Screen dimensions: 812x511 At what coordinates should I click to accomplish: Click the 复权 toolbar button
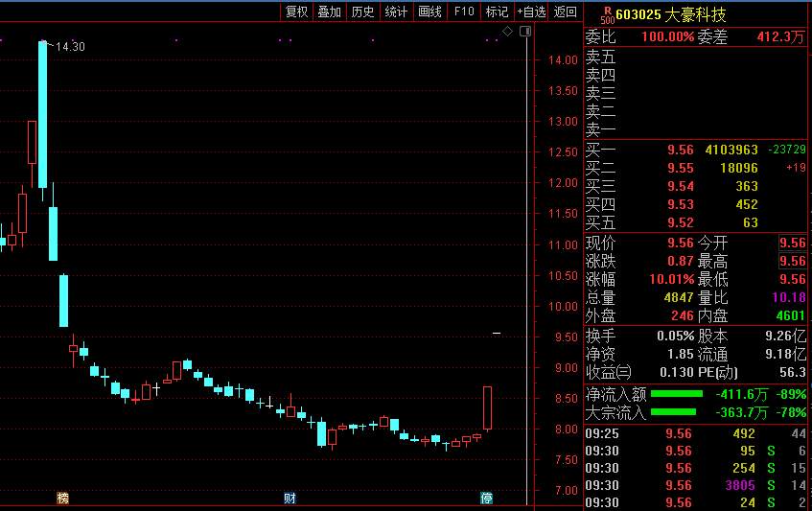[x=297, y=12]
